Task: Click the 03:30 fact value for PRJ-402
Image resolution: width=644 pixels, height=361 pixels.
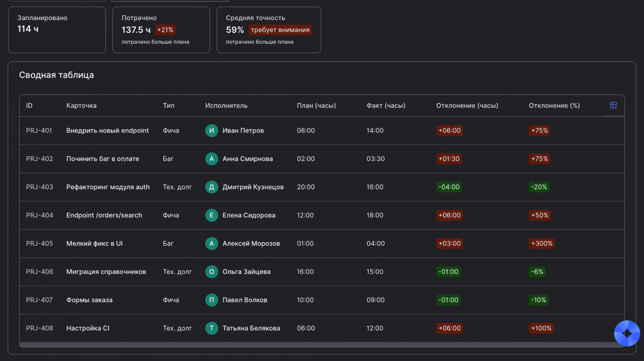Action: [376, 159]
